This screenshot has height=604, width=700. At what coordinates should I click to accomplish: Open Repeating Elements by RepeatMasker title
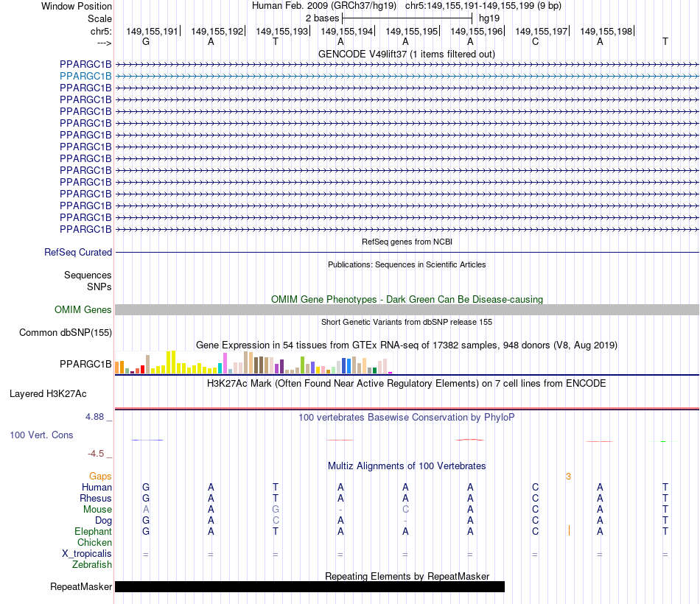click(407, 576)
